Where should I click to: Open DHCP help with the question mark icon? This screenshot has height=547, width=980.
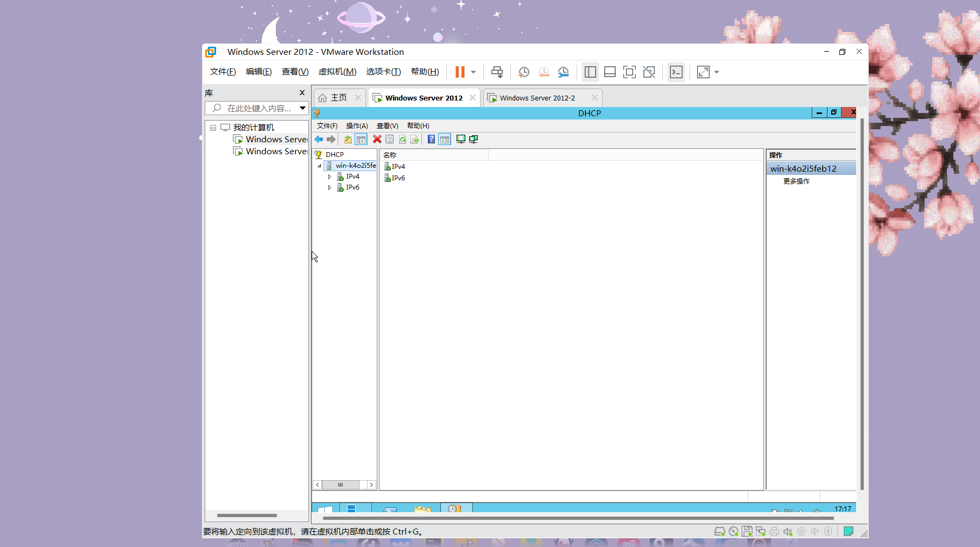[431, 140]
